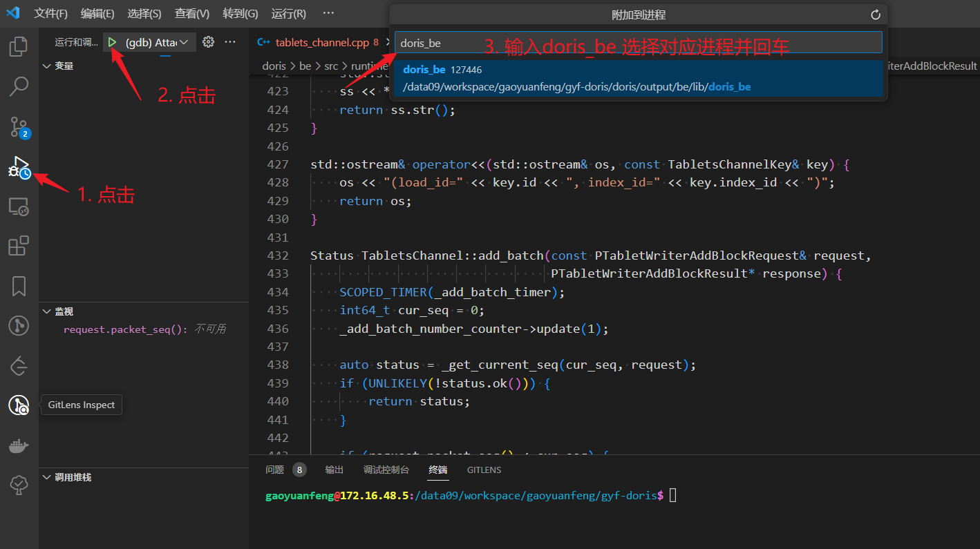
Task: Open Source Control view with badge
Action: pos(19,127)
